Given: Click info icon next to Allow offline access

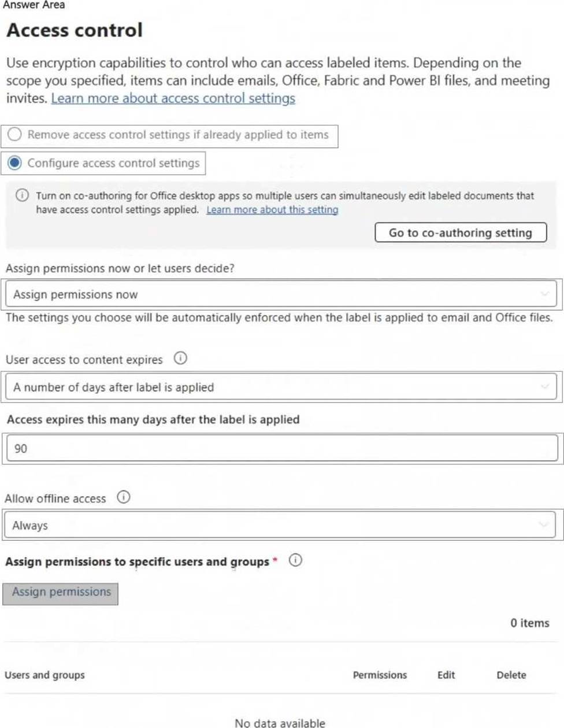Looking at the screenshot, I should (x=123, y=497).
